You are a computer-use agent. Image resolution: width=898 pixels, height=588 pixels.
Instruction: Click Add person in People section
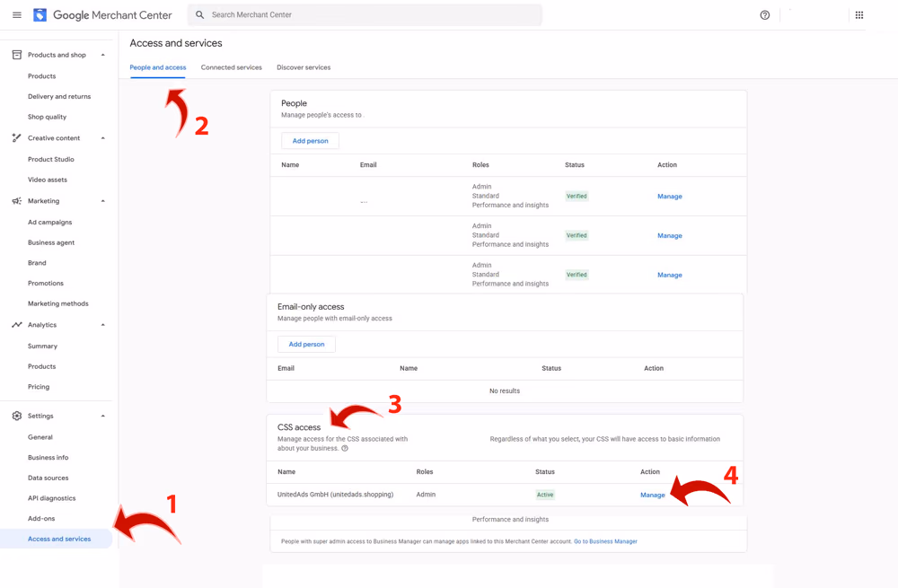311,141
